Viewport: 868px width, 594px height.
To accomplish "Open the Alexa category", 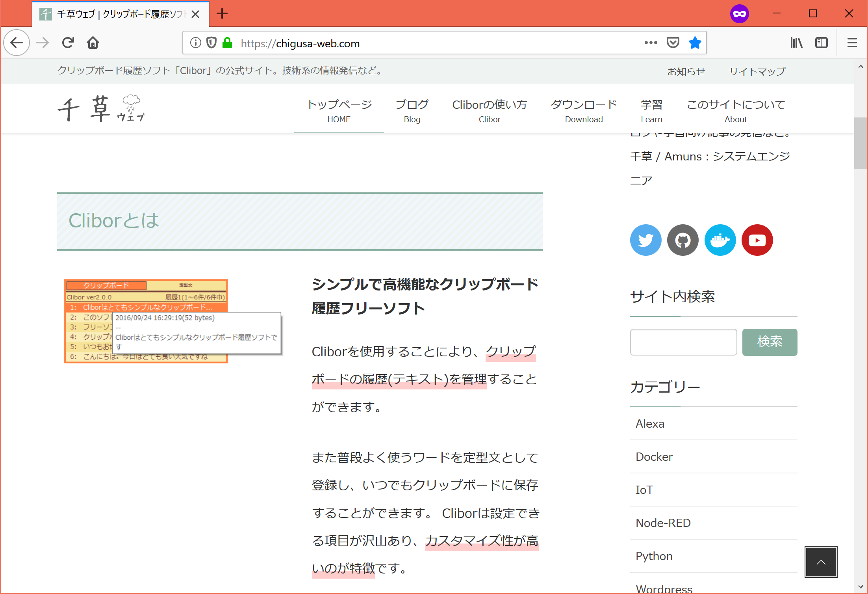I will point(714,424).
